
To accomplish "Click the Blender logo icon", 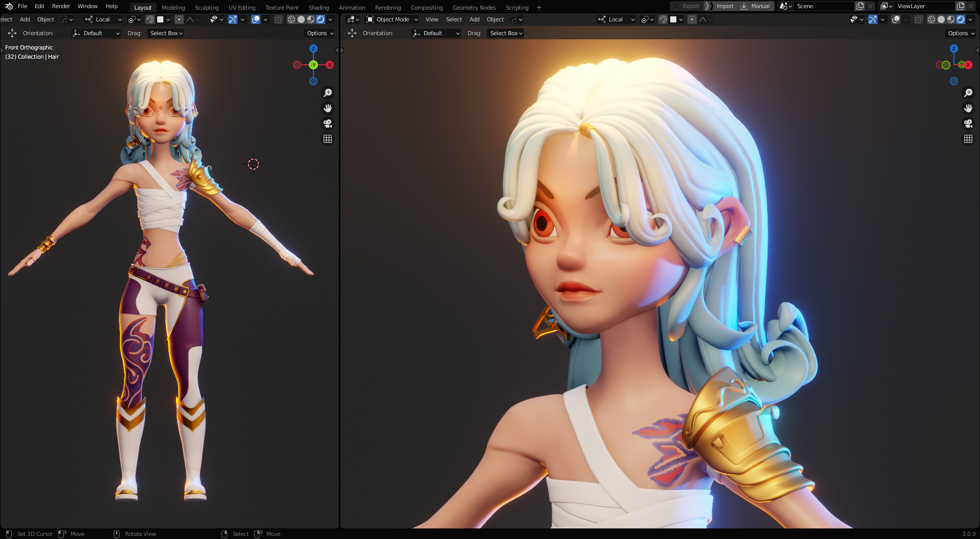I will click(9, 6).
